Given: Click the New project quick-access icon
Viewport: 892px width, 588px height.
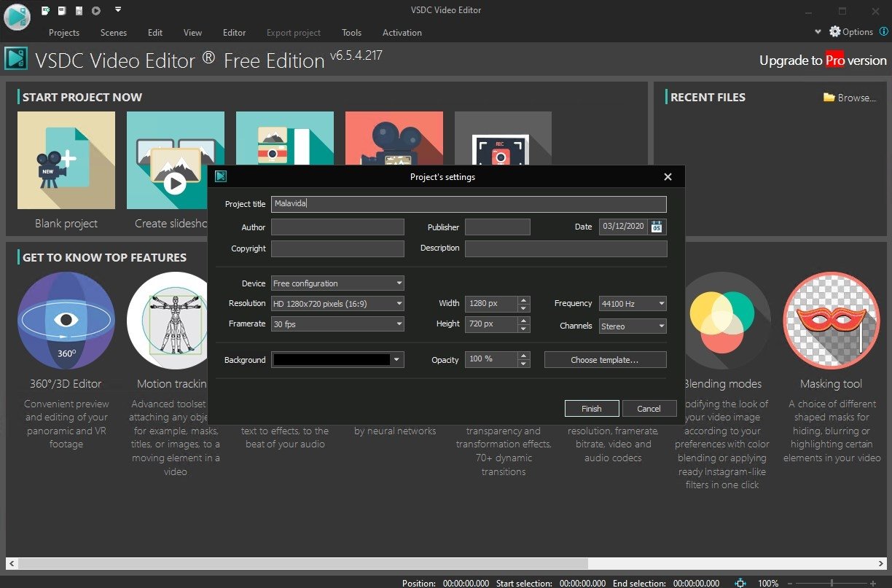Looking at the screenshot, I should coord(45,10).
